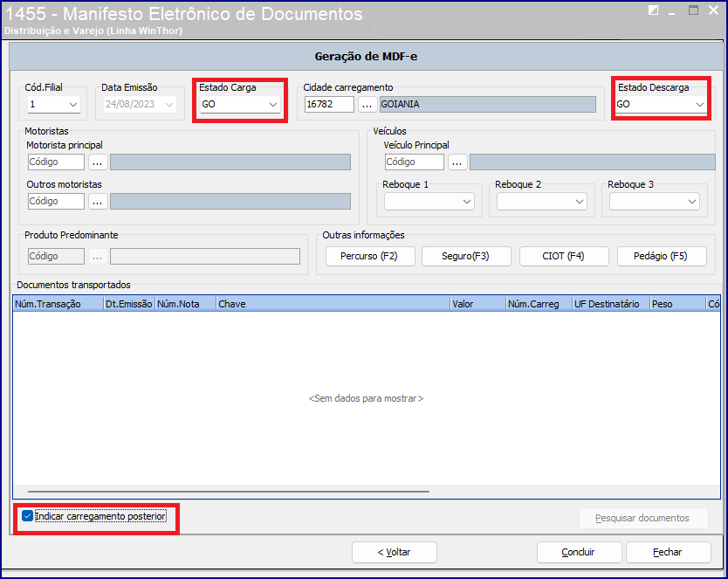Open lookup for Motorista principal
The width and height of the screenshot is (728, 579).
[98, 162]
